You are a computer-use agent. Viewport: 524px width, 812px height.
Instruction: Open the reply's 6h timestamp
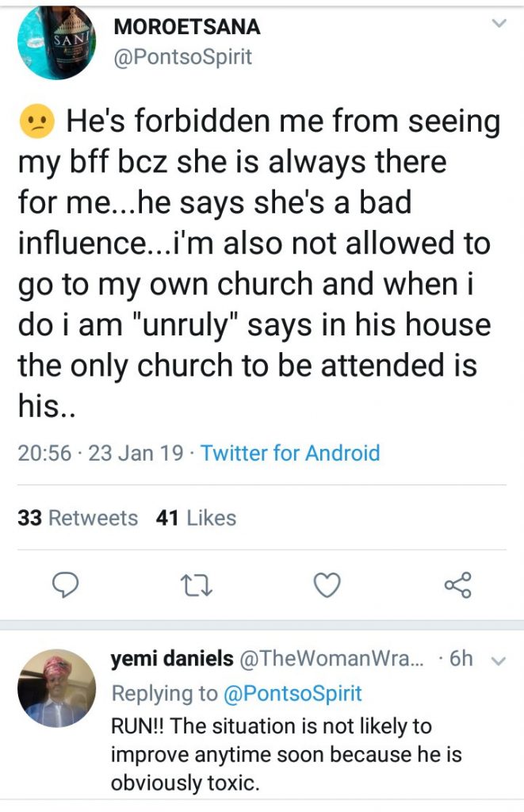coord(461,658)
